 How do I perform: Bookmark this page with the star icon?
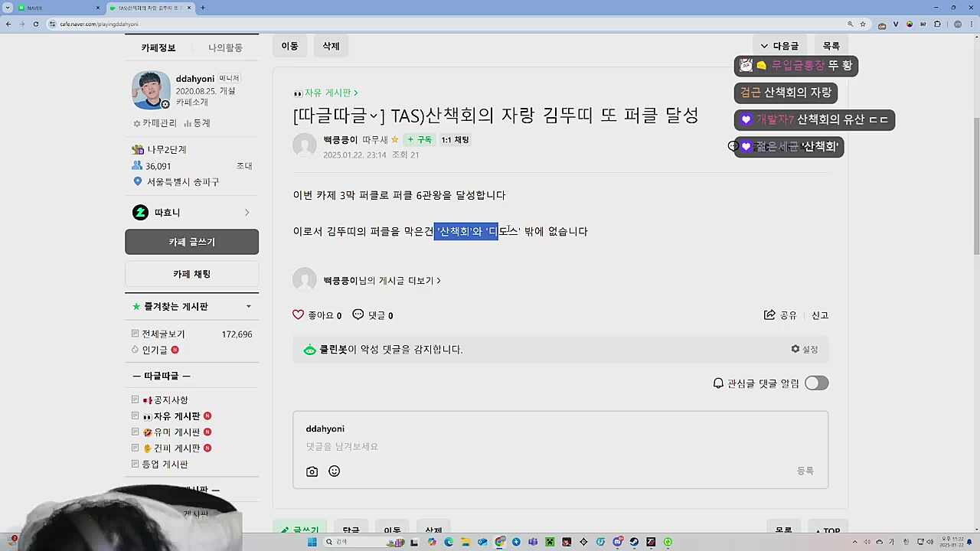863,24
